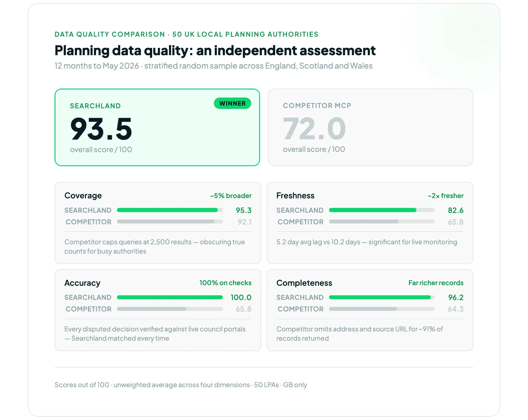Click the '5.2 day avg lag' note
528x420 pixels.
point(367,242)
